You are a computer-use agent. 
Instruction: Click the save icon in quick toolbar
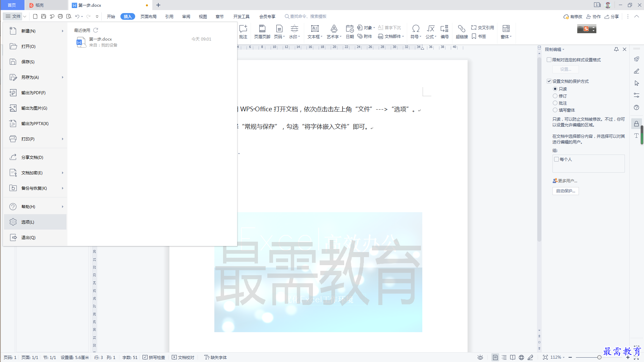[x=44, y=16]
